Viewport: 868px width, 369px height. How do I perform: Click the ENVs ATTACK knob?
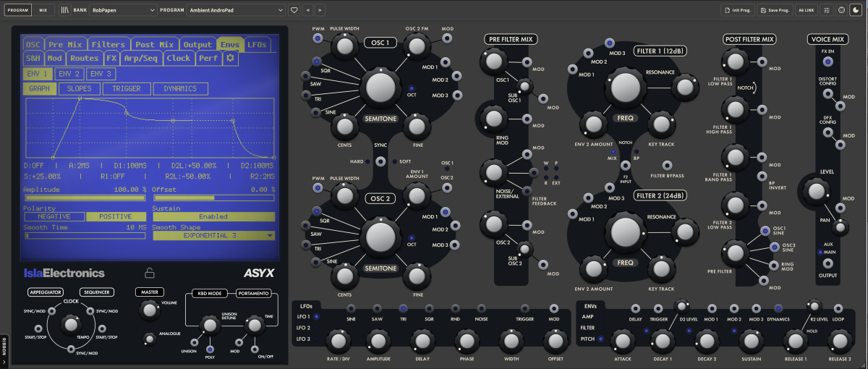tap(622, 340)
